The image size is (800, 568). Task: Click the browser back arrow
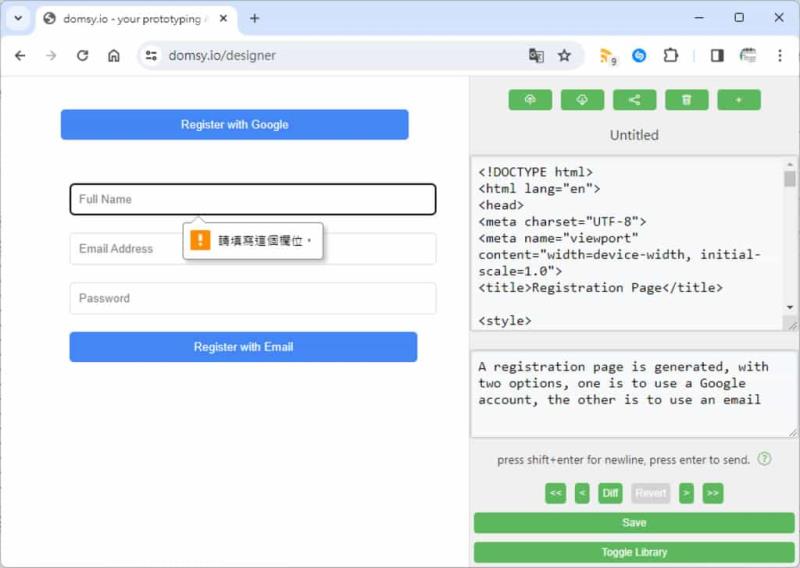[x=20, y=56]
